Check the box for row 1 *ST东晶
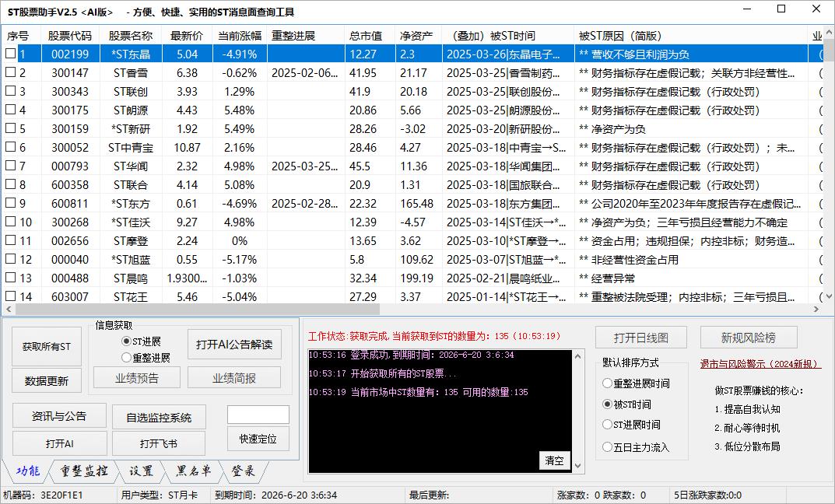 click(x=10, y=54)
